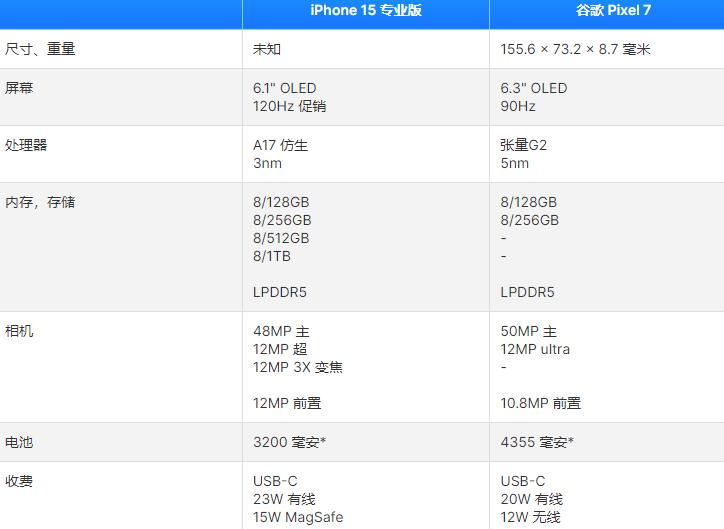Click USB-C in the Pixel 7 column
This screenshot has width=724, height=529.
[523, 481]
